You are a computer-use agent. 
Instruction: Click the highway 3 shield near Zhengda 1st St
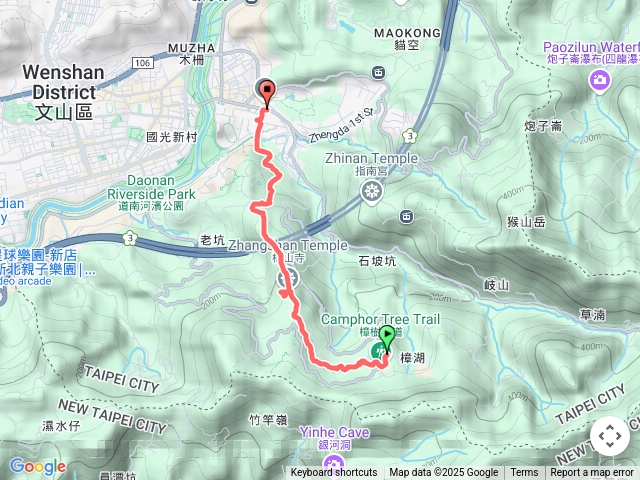409,136
